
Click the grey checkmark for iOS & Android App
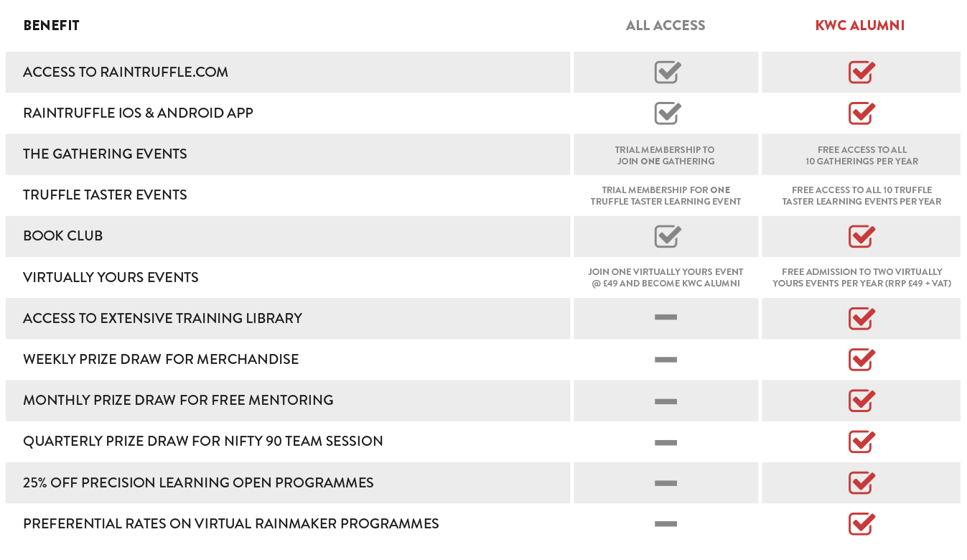(x=667, y=113)
